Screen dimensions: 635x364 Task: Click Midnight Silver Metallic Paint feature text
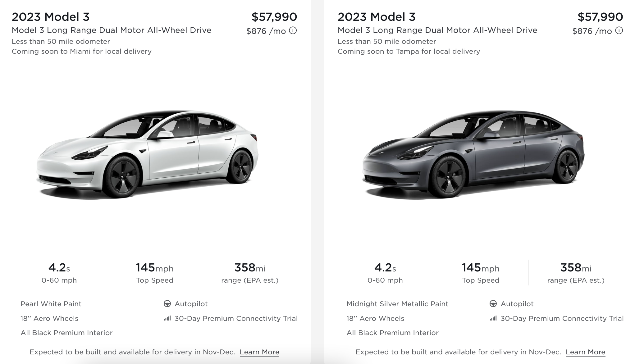[397, 304]
